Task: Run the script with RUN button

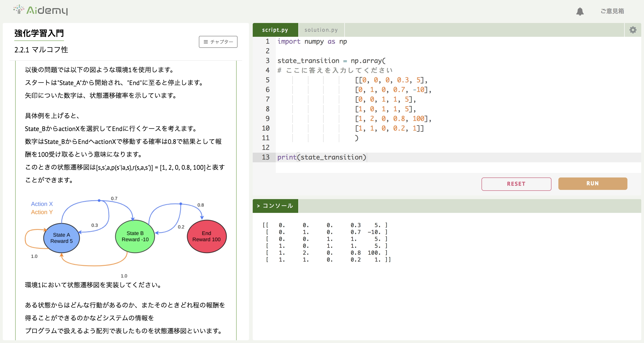Action: pos(592,183)
